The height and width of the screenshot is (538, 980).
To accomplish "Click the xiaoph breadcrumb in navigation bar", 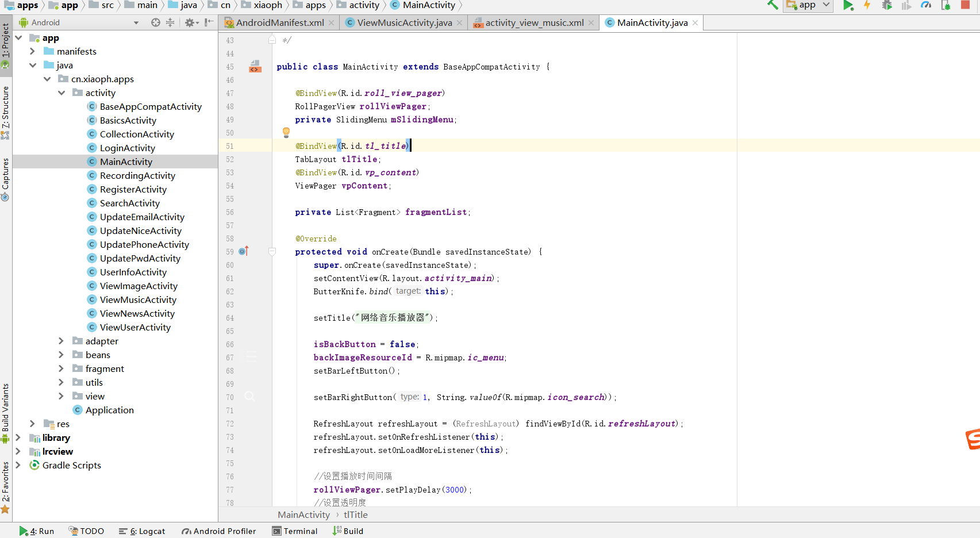I will [262, 5].
